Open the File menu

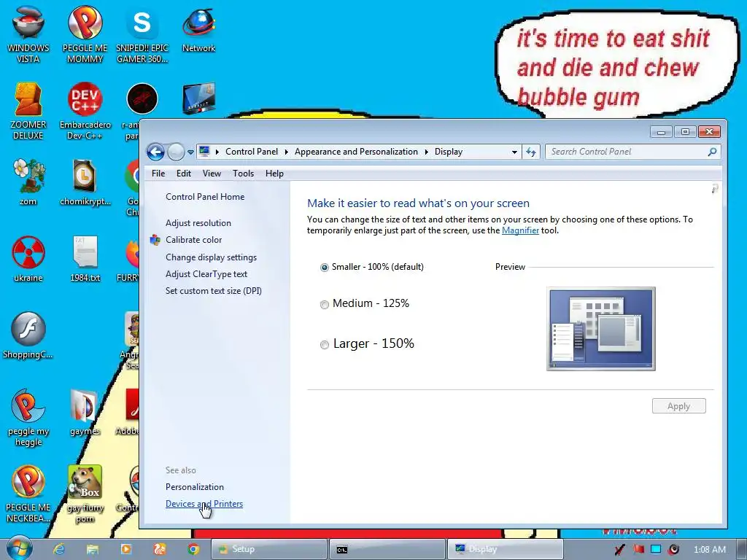coord(158,174)
